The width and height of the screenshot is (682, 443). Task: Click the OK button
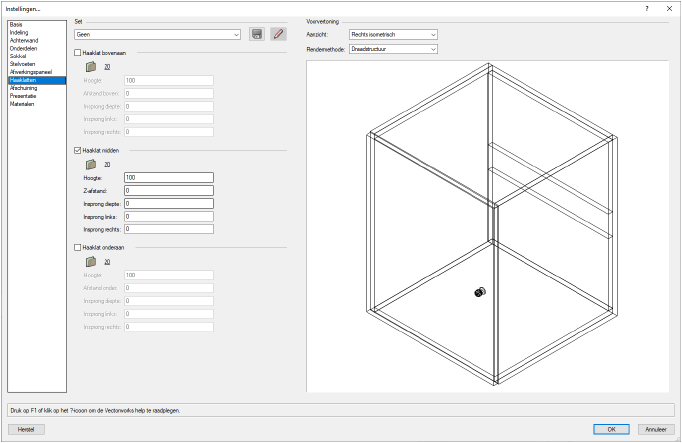click(611, 429)
